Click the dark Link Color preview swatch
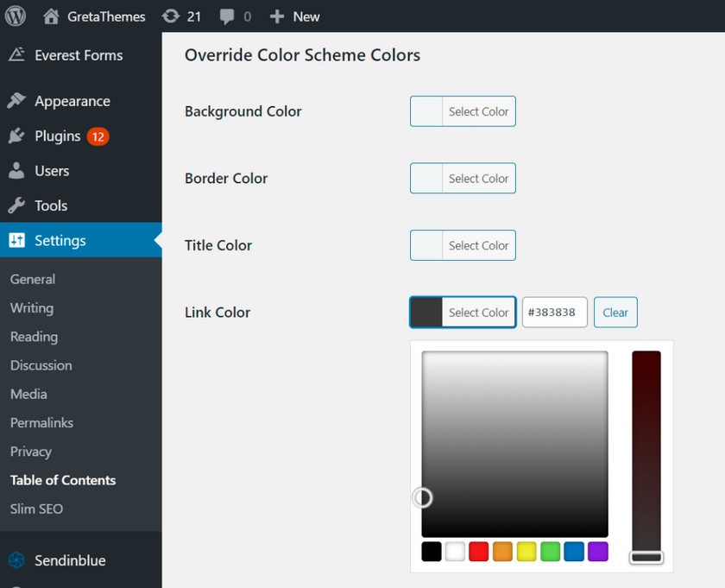The height and width of the screenshot is (588, 725). [x=426, y=313]
